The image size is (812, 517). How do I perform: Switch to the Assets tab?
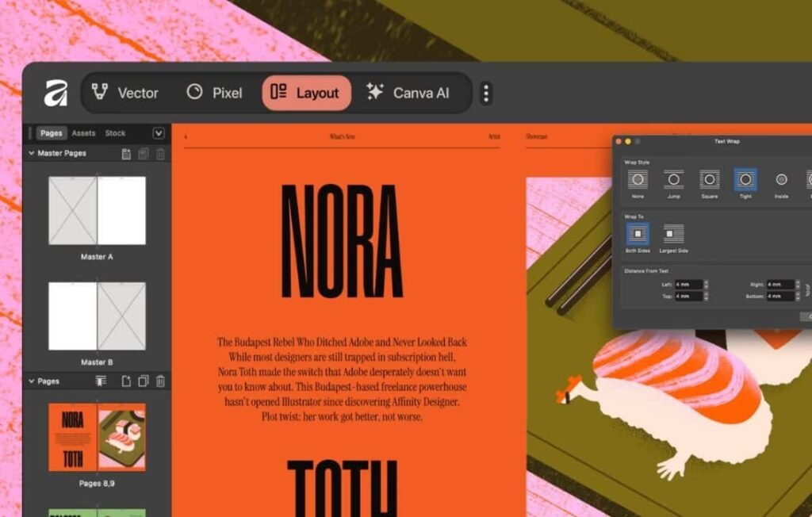click(83, 133)
